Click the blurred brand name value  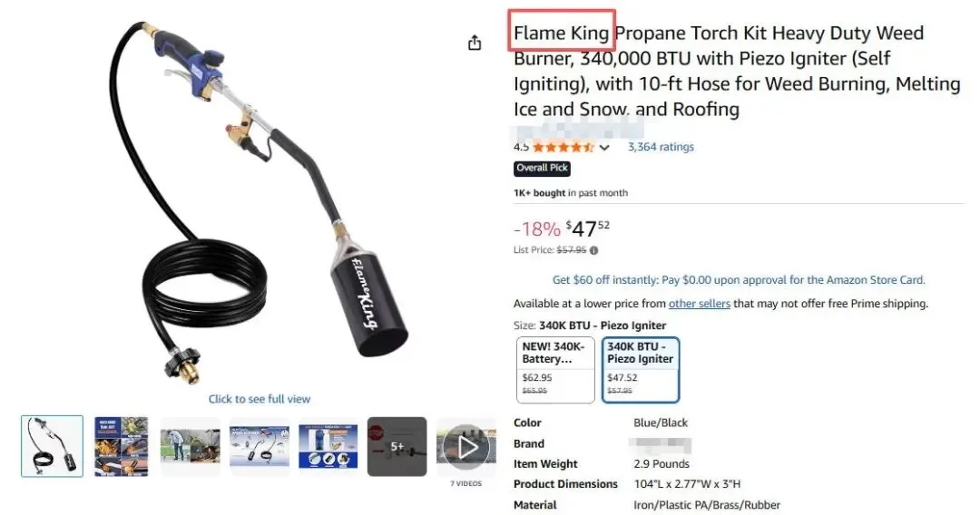click(661, 444)
